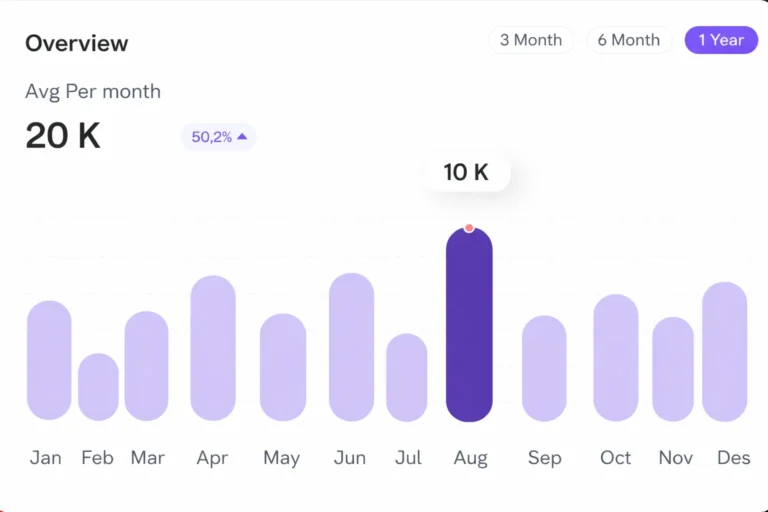This screenshot has height=512, width=768.
Task: Click the April bar in chart
Action: pyautogui.click(x=213, y=348)
